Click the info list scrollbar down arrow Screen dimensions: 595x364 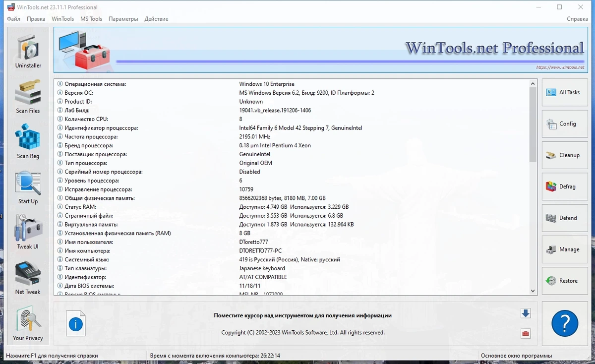pyautogui.click(x=533, y=291)
